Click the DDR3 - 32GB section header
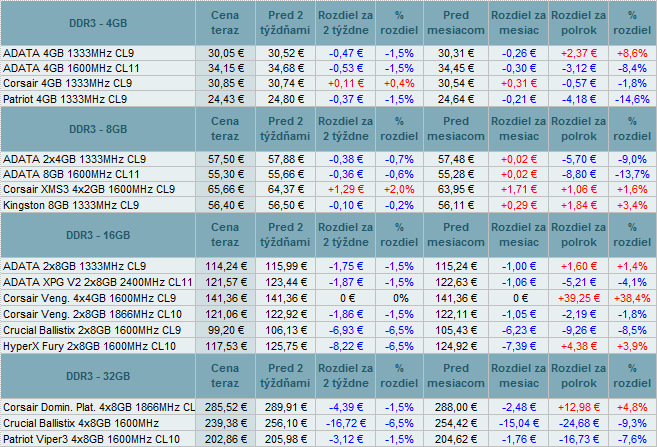 pos(98,376)
